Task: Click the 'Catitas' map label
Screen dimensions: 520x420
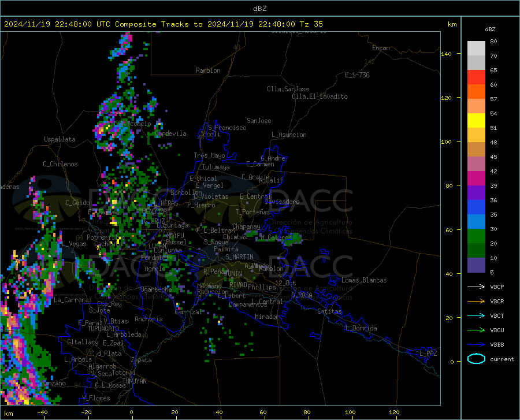Action: [x=329, y=311]
